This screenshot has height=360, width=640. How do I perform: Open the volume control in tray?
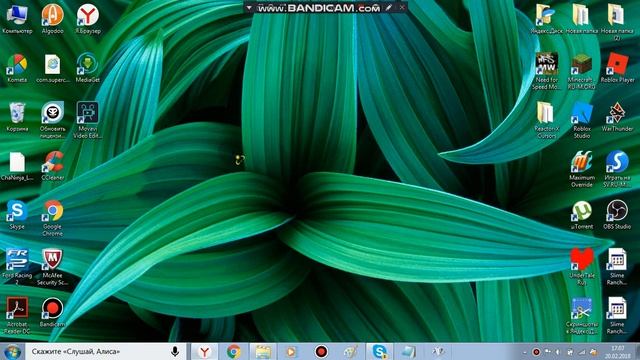coord(558,352)
